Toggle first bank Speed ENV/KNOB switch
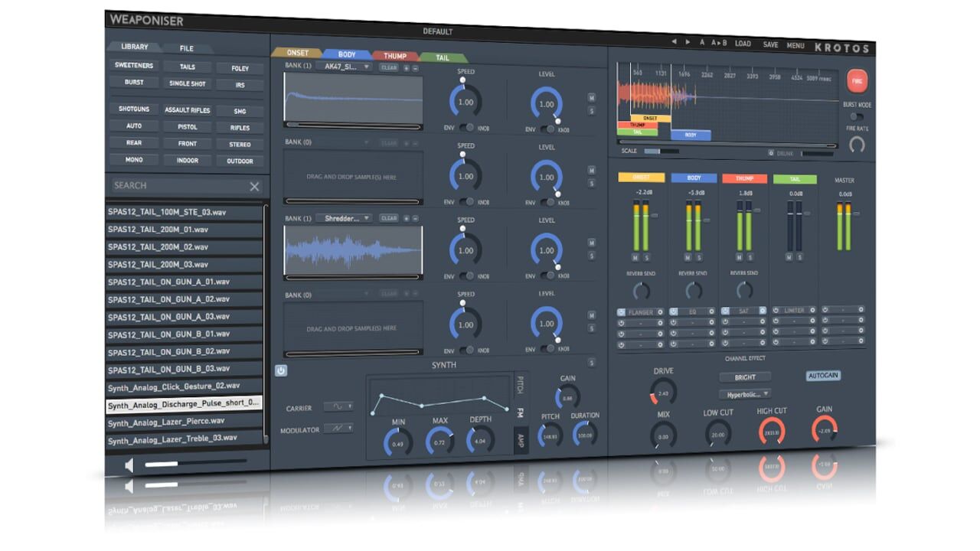The width and height of the screenshot is (980, 551). (x=465, y=128)
